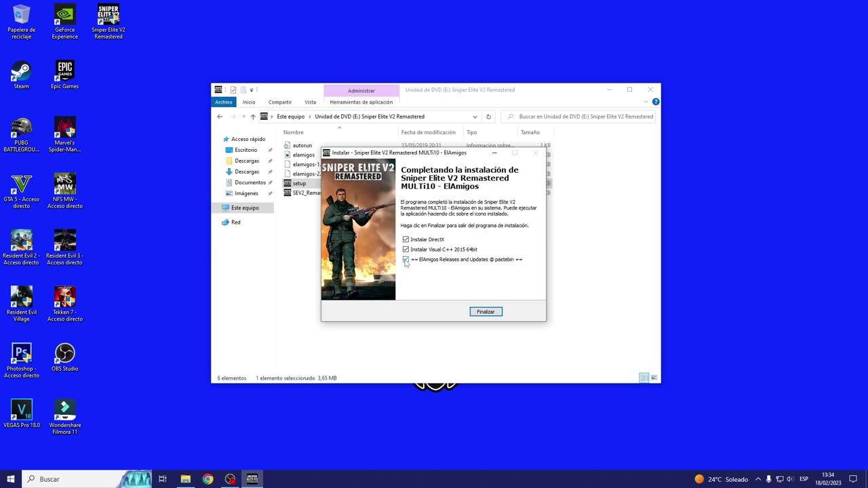Sort files by the Tamaño column
The image size is (868, 488).
[530, 132]
